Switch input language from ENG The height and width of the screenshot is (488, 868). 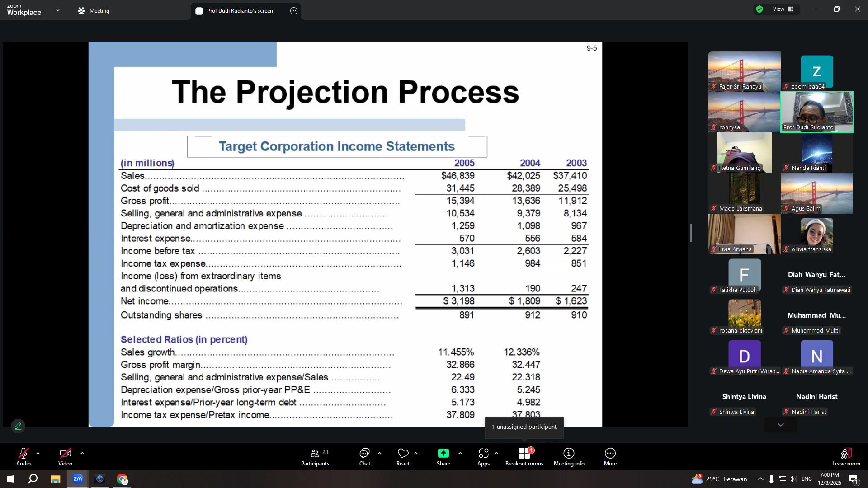tap(807, 479)
